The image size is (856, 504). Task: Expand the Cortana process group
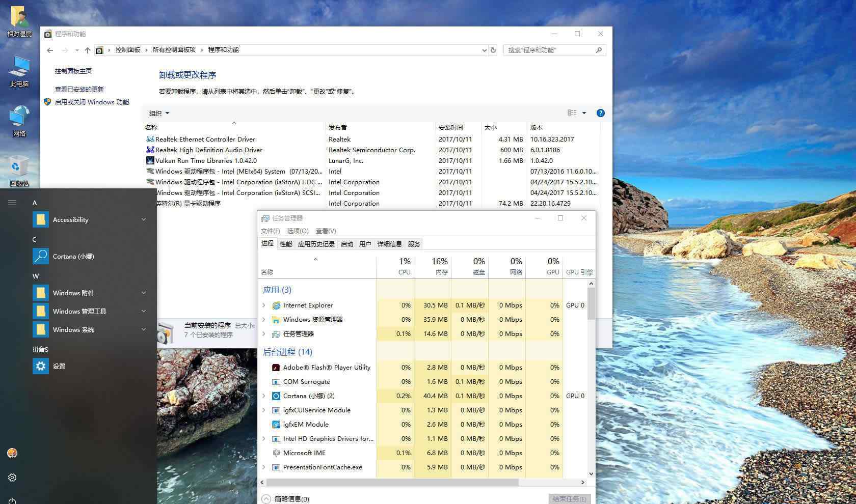click(264, 396)
